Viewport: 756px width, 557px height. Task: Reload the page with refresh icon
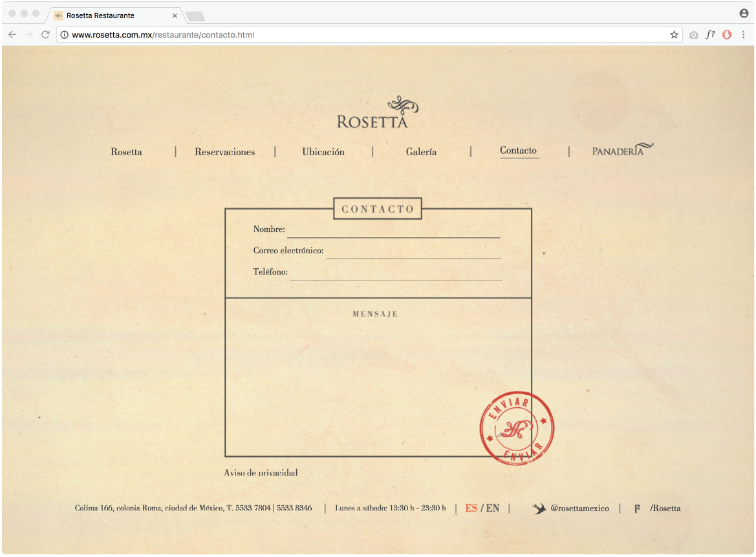click(x=45, y=35)
